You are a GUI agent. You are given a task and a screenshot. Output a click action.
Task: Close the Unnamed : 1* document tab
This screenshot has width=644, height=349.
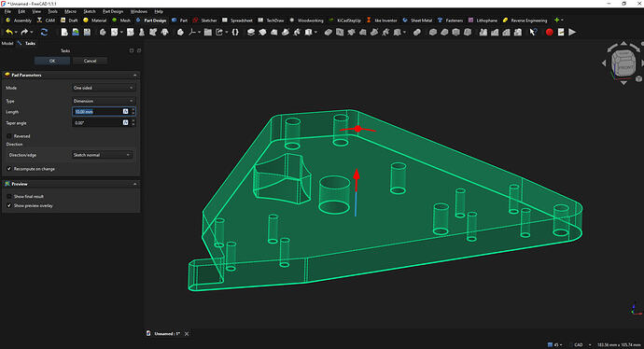coord(187,334)
